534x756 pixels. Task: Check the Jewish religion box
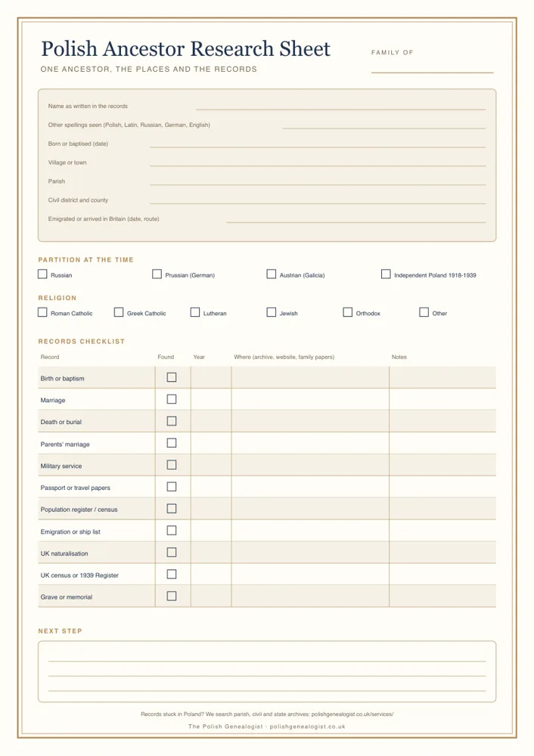point(271,312)
